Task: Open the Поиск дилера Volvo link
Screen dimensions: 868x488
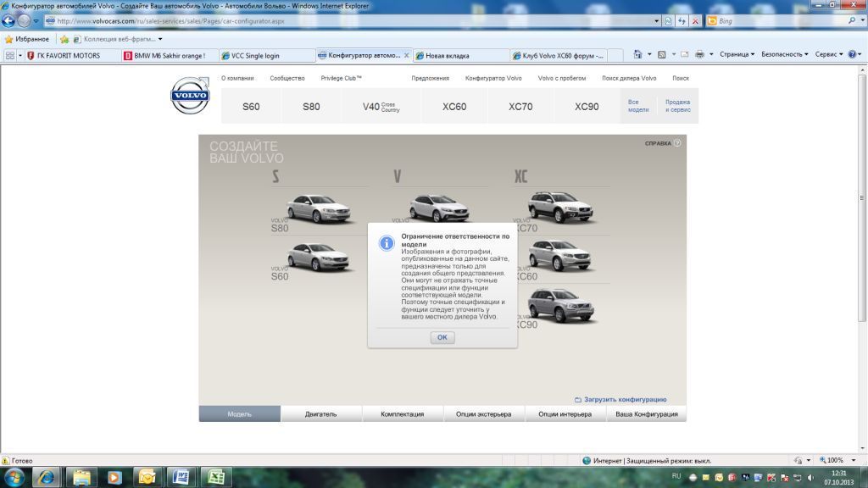Action: [629, 78]
